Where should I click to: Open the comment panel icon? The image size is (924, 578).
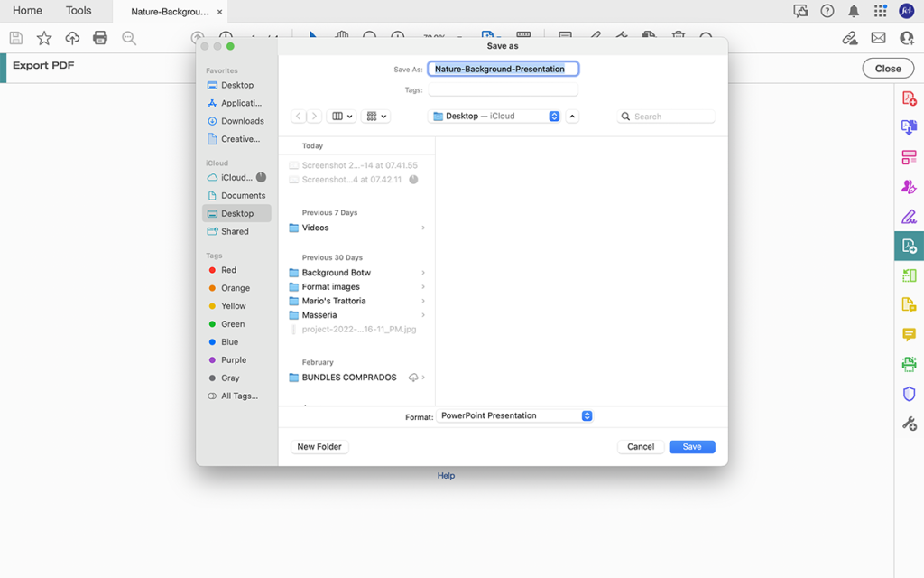(x=910, y=335)
